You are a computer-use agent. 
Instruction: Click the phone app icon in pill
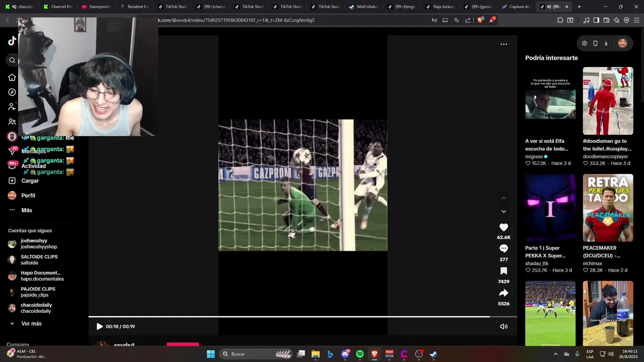(595, 43)
